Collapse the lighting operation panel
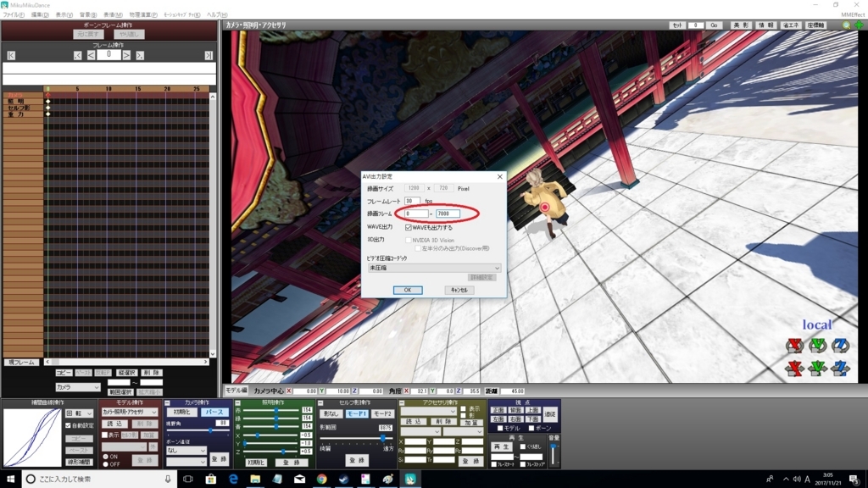868x488 pixels. (x=237, y=403)
